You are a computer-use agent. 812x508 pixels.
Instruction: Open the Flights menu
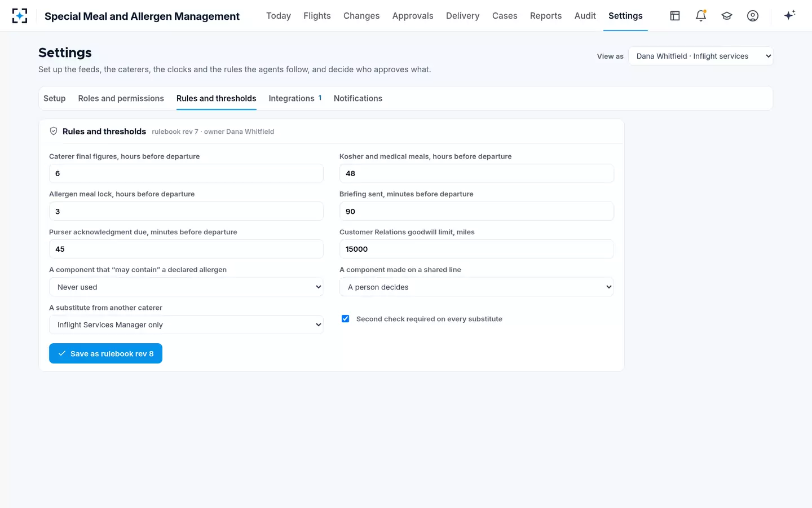[317, 16]
